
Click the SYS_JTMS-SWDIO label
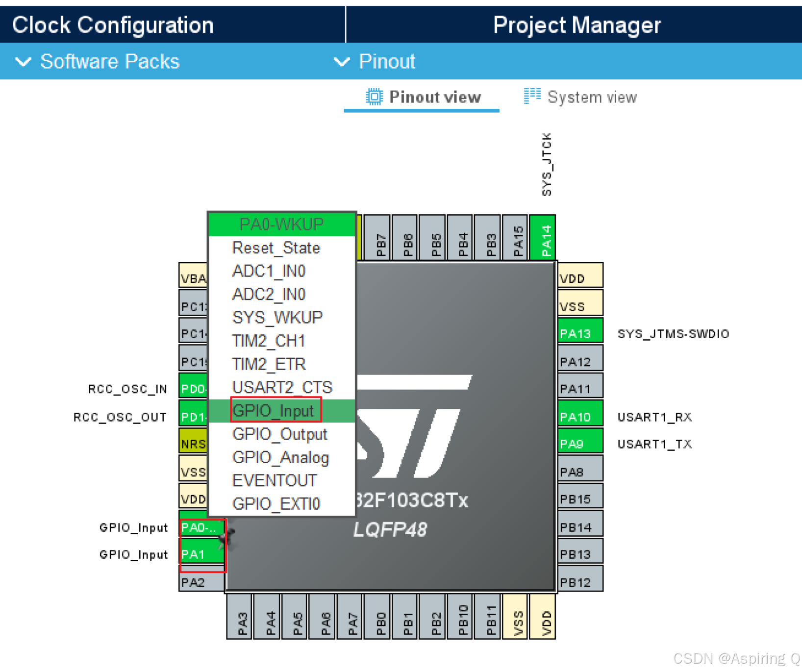[673, 334]
